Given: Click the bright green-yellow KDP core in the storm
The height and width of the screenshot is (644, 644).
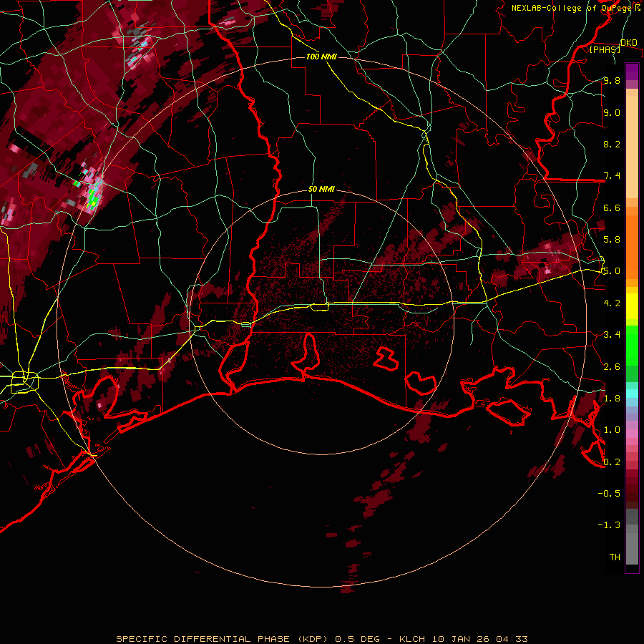Looking at the screenshot, I should pyautogui.click(x=94, y=200).
